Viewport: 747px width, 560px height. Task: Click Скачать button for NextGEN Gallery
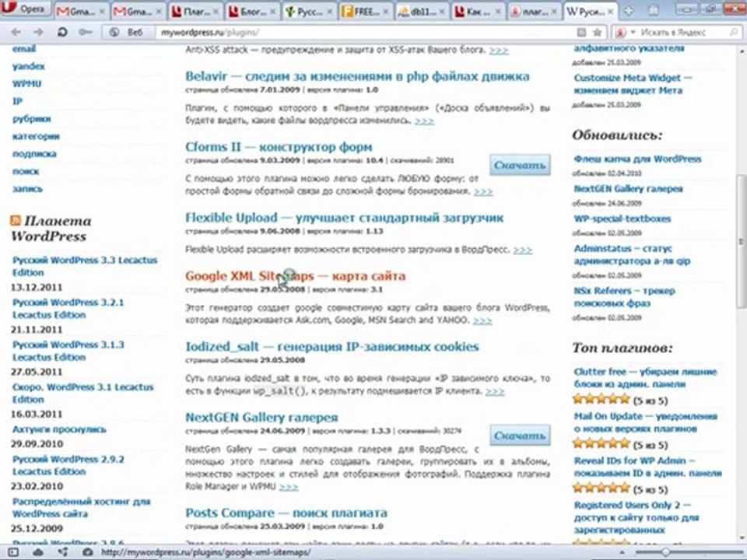[520, 436]
